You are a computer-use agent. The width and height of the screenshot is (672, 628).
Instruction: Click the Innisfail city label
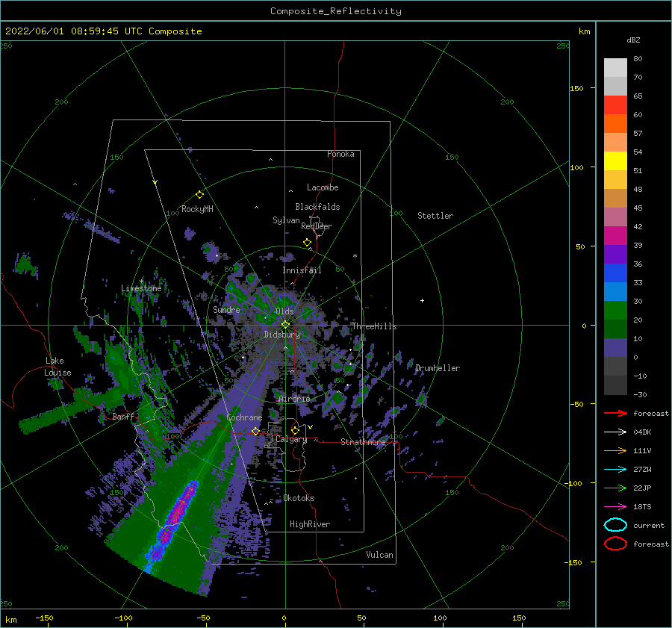point(302,270)
